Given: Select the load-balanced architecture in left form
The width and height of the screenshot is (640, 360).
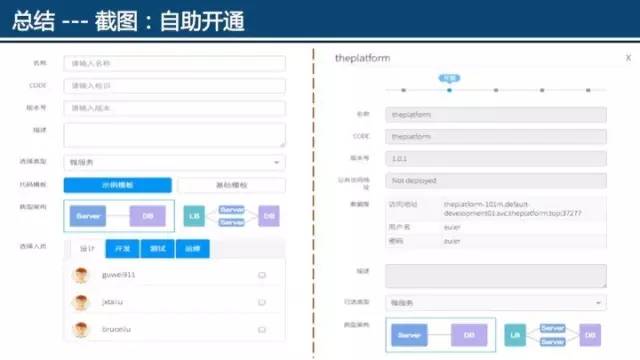Looking at the screenshot, I should click(231, 216).
